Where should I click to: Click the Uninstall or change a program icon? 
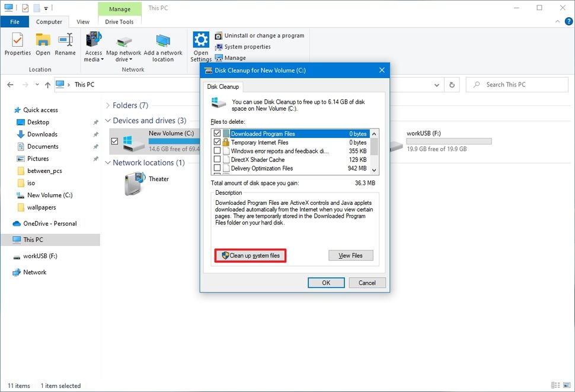pyautogui.click(x=259, y=35)
